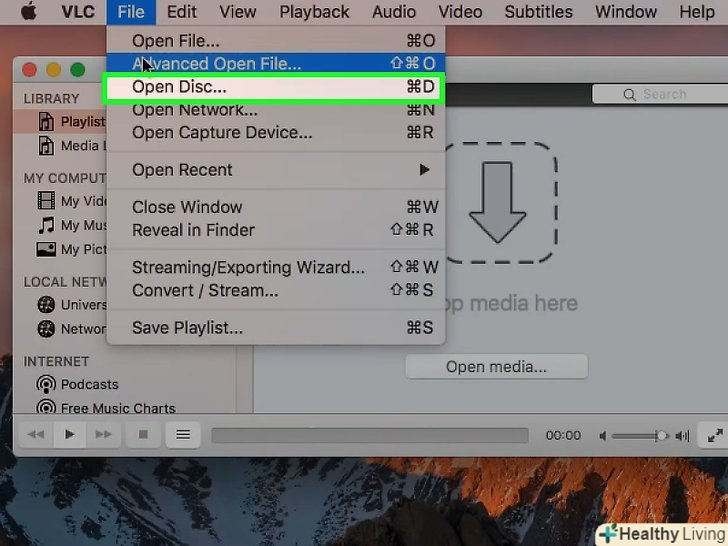Choose Open Disc... menu entry
This screenshot has height=546, width=728.
tap(276, 87)
